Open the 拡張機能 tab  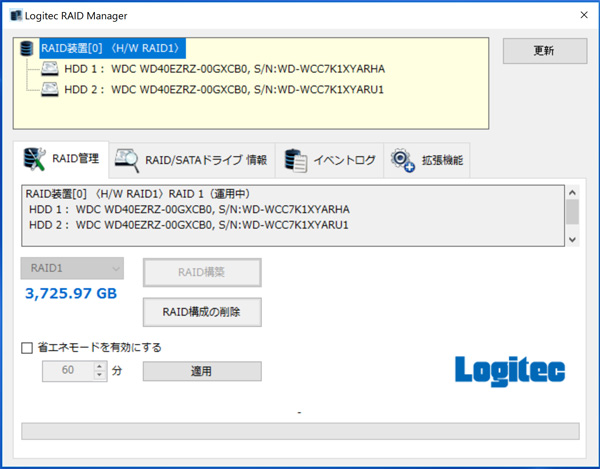427,160
